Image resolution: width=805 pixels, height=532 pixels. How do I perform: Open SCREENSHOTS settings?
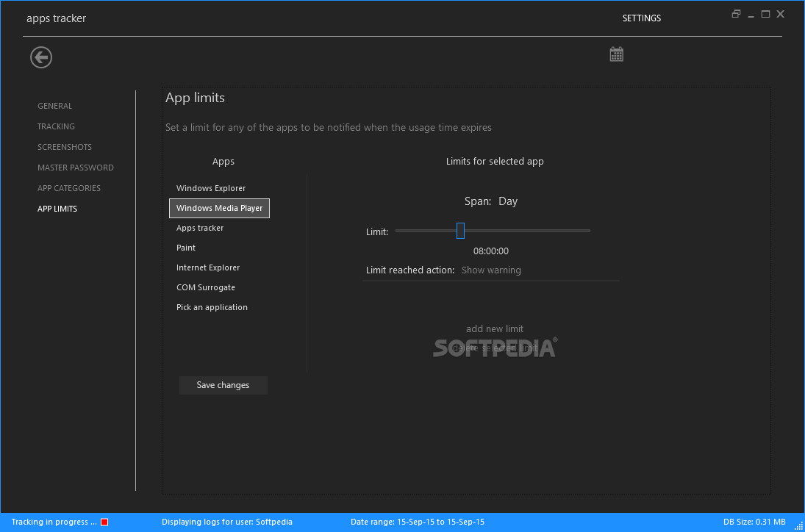pos(65,147)
